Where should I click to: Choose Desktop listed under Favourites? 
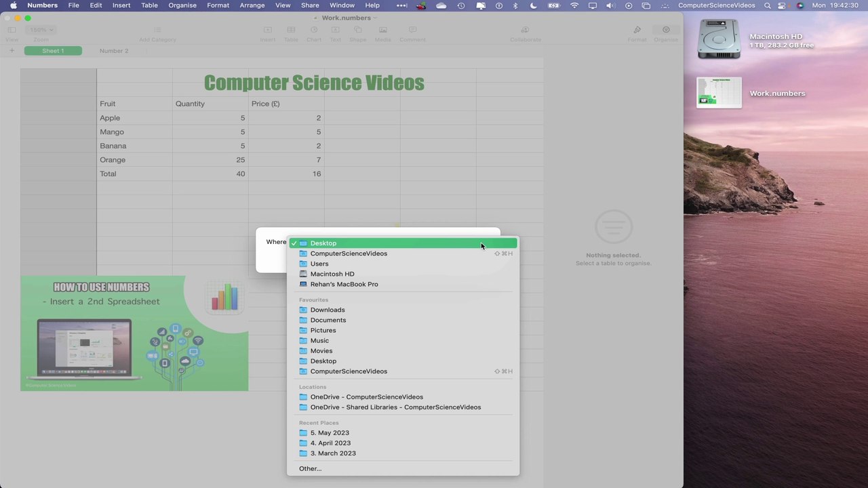tap(403, 361)
